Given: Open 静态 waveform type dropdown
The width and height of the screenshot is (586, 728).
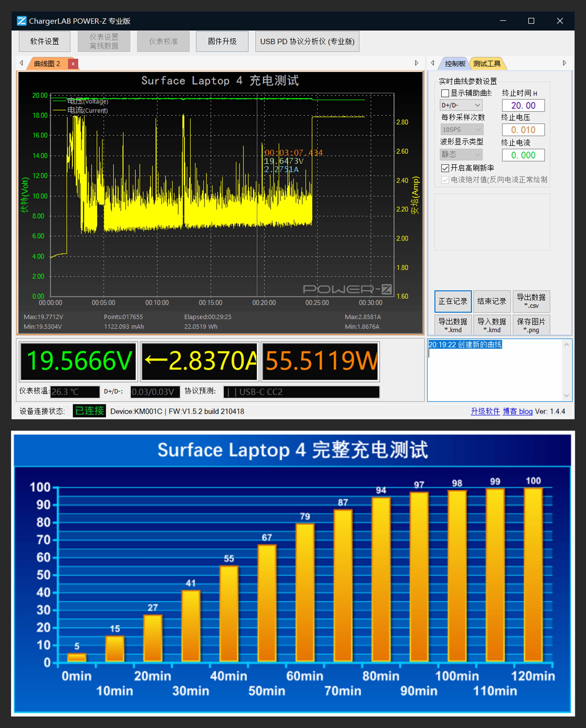Looking at the screenshot, I should (x=461, y=154).
